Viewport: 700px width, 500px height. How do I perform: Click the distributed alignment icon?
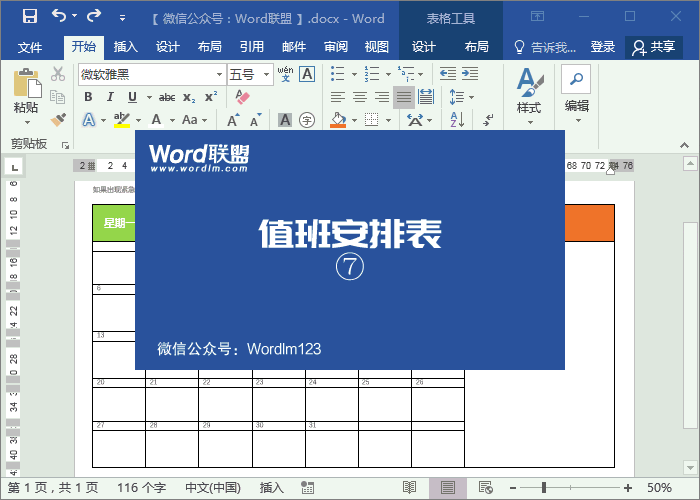tap(426, 97)
